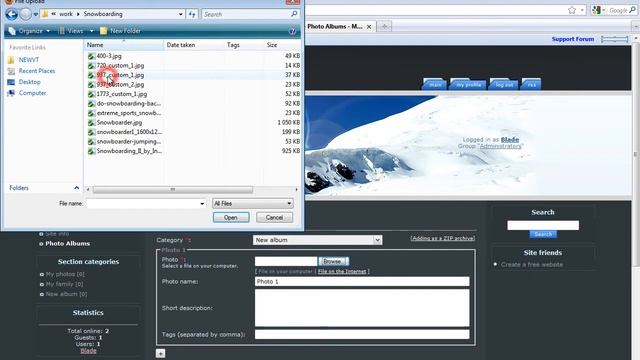Click the Tags input field
This screenshot has width=640, height=360.
point(362,335)
